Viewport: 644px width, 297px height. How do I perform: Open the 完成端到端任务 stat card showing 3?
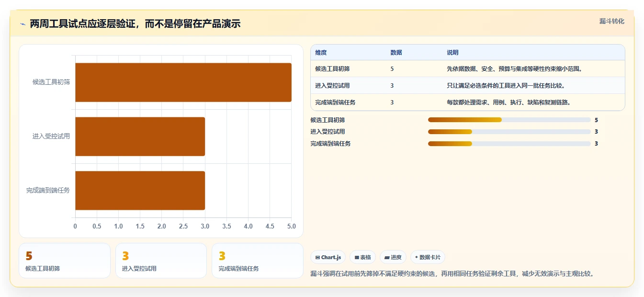[x=258, y=261]
